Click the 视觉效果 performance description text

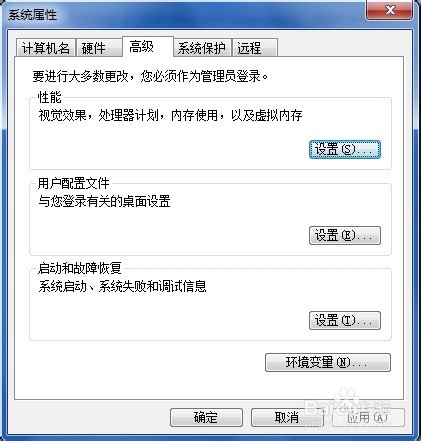(x=170, y=115)
